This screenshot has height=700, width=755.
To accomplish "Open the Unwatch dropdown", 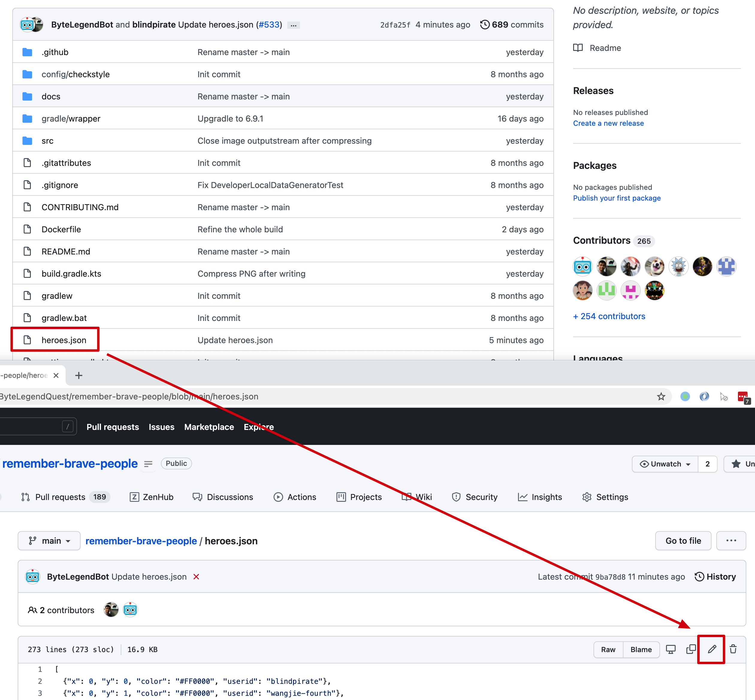I will click(x=665, y=464).
